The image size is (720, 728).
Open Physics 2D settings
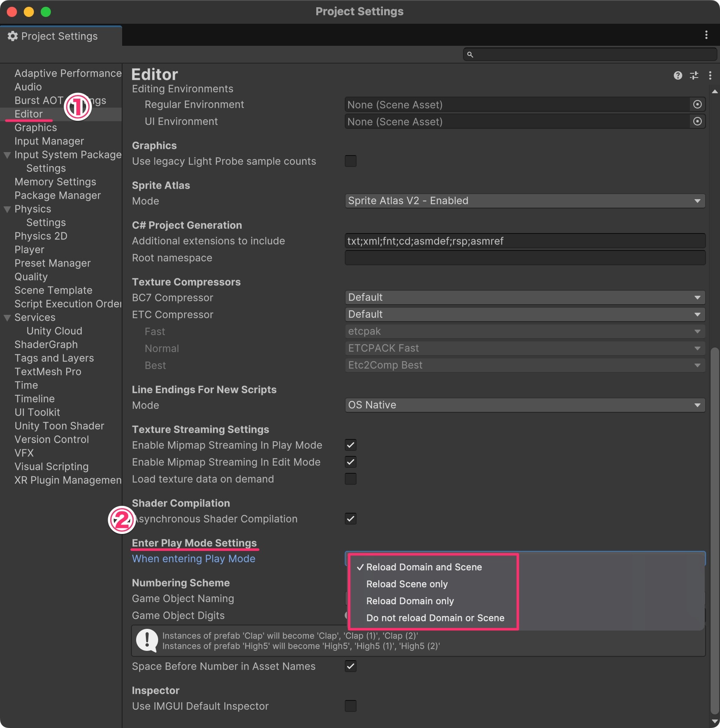(x=41, y=236)
